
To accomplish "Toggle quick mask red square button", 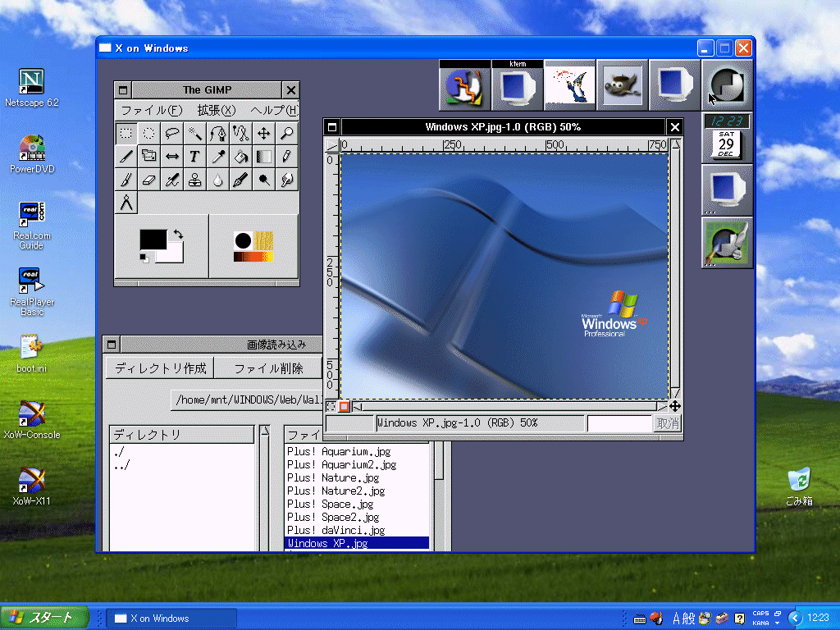I will (x=344, y=407).
